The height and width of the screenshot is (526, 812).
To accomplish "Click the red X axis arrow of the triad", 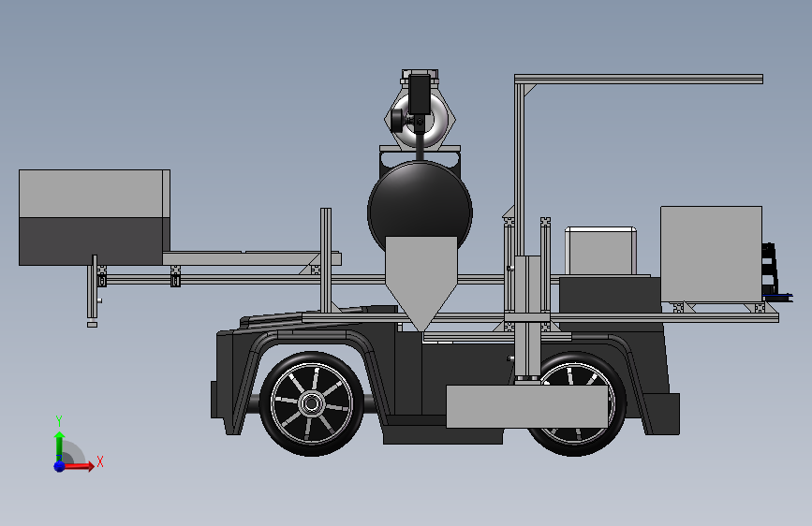I will coord(79,466).
